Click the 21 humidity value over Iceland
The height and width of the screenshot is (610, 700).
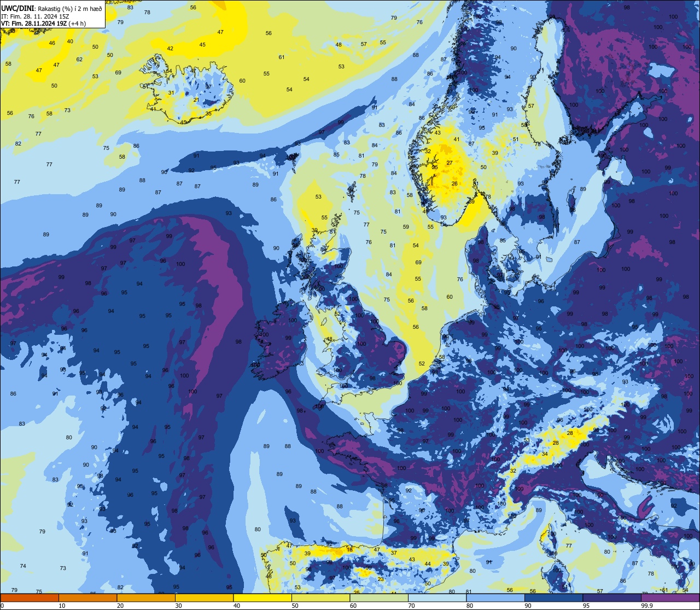pyautogui.click(x=196, y=100)
